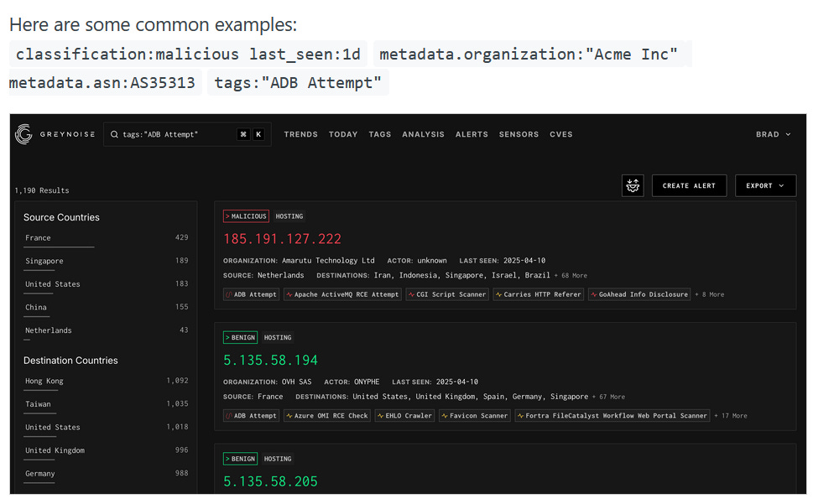813x504 pixels.
Task: Click example query tags:"ADB Attempt" in article
Action: tap(298, 82)
